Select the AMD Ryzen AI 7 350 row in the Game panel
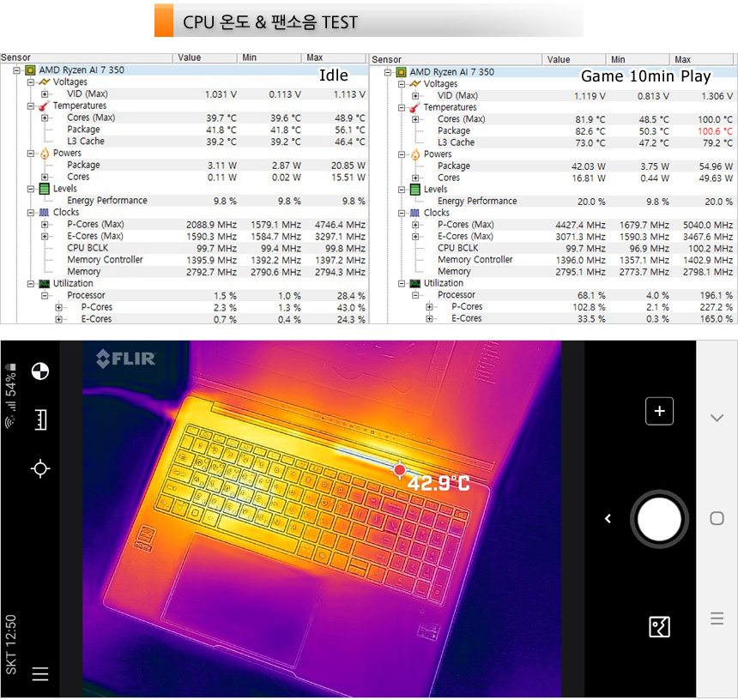The width and height of the screenshot is (738, 700). click(451, 72)
